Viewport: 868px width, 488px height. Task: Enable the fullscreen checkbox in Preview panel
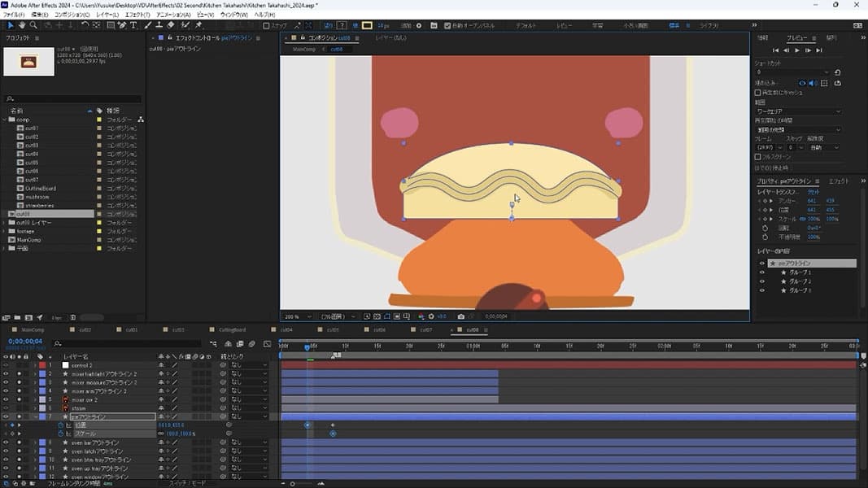(x=758, y=157)
